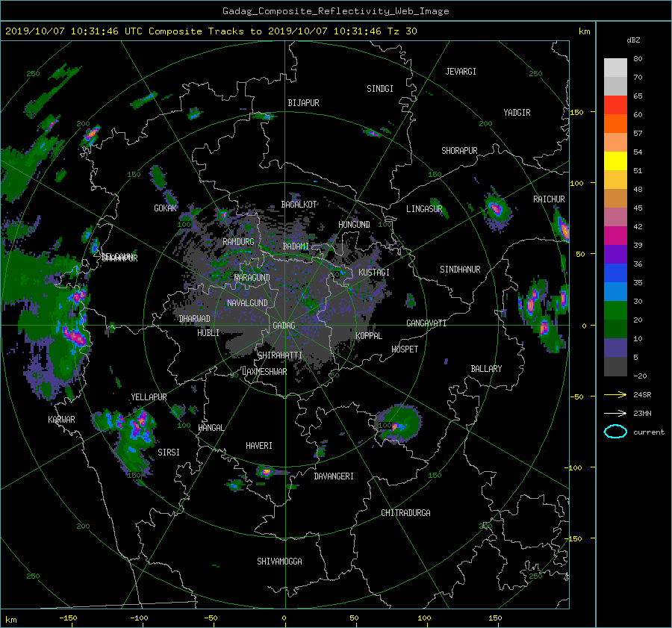Image resolution: width=672 pixels, height=628 pixels.
Task: Click the 150 tick on bottom km axis
Action: [495, 618]
